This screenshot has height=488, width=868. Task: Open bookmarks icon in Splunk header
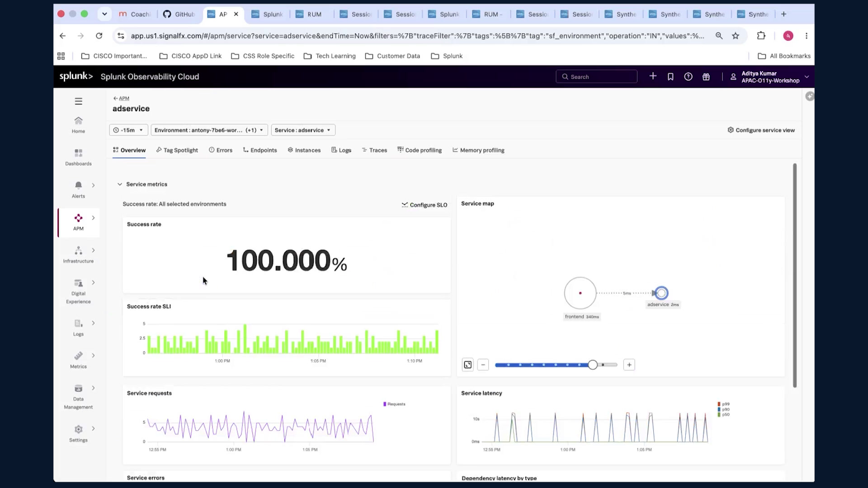point(670,77)
